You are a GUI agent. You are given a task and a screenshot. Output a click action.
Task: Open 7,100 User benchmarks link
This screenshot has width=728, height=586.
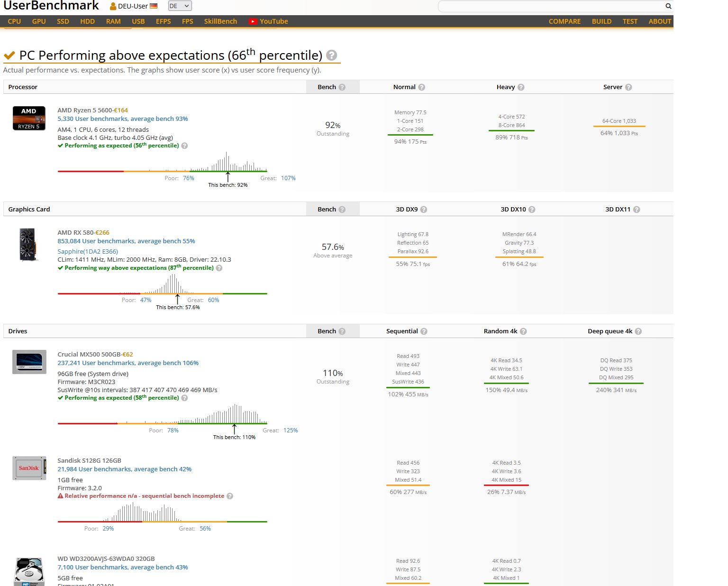[x=123, y=568]
